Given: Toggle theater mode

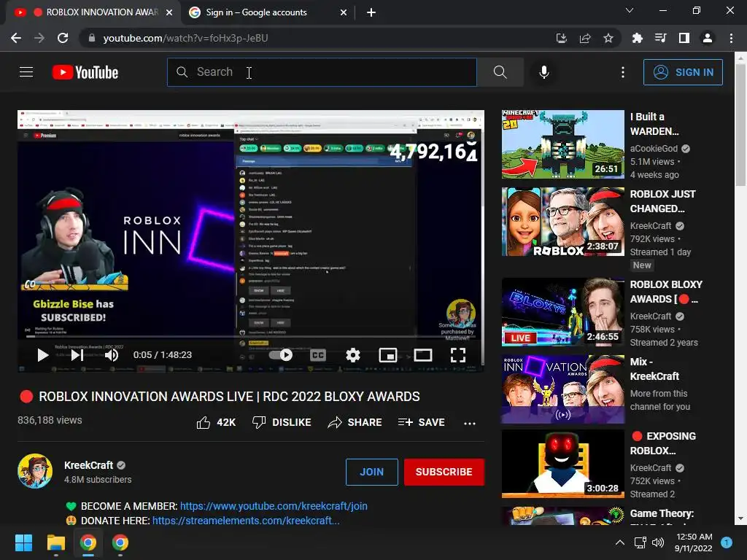Looking at the screenshot, I should pos(423,355).
